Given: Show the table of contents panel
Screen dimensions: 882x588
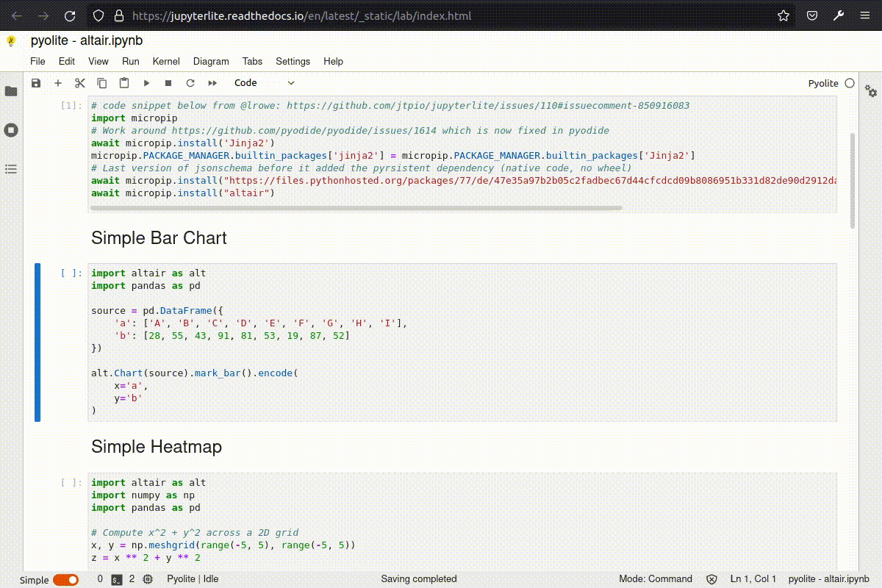Looking at the screenshot, I should click(11, 169).
